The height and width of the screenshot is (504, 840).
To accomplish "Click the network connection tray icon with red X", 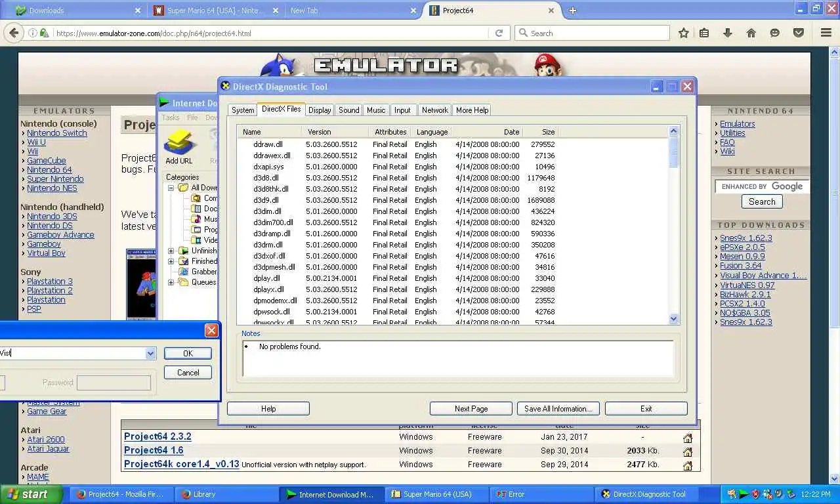I will coord(767,494).
